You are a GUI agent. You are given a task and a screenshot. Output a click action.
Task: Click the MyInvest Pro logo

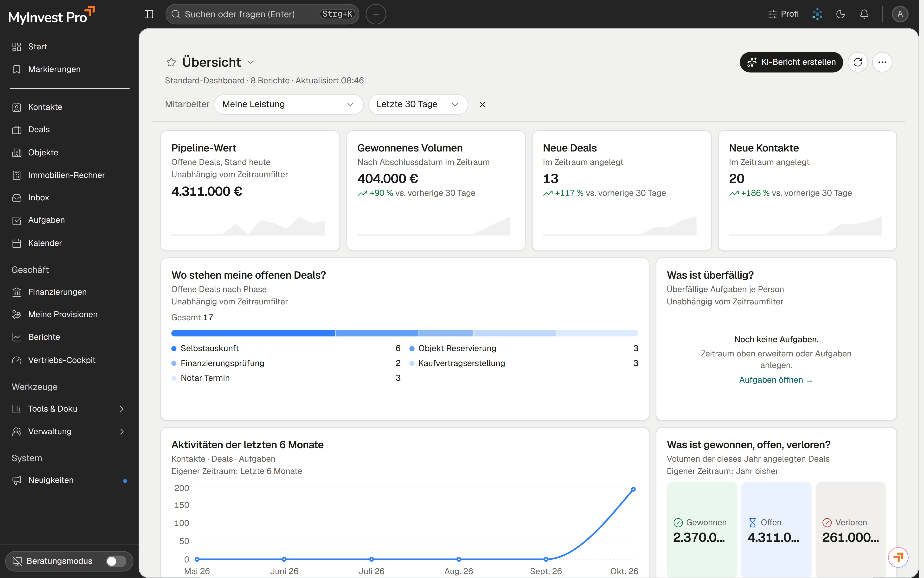point(51,15)
